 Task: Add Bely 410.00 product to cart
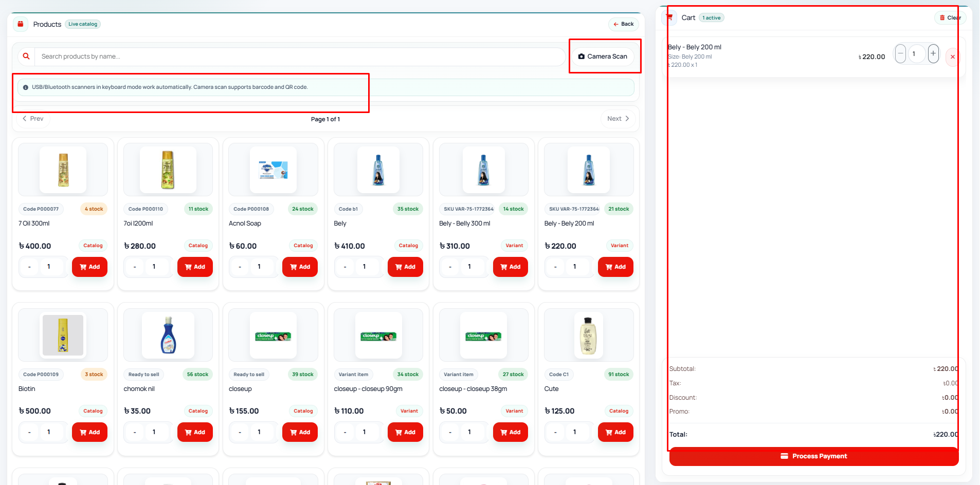(x=405, y=267)
